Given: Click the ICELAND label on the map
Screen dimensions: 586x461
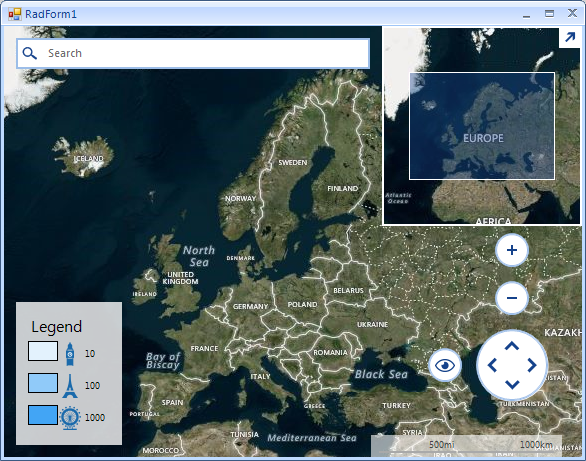Looking at the screenshot, I should point(88,159).
